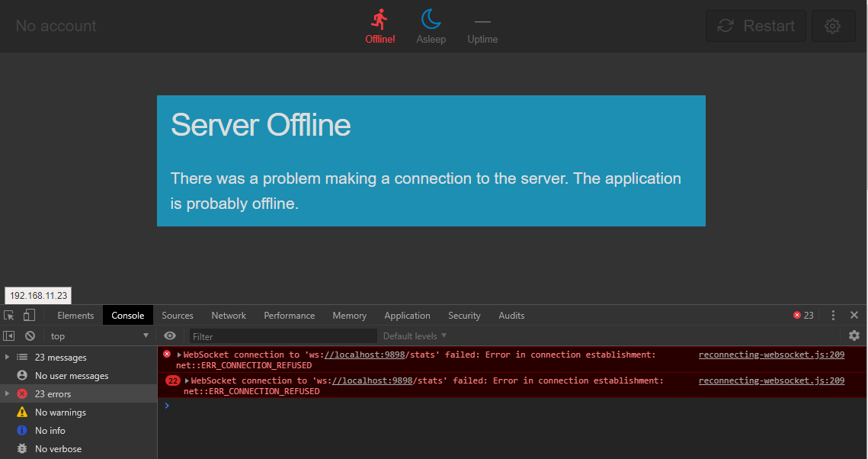Screen dimensions: 868x459
Task: Select the No warnings sidebar item
Action: (78, 412)
